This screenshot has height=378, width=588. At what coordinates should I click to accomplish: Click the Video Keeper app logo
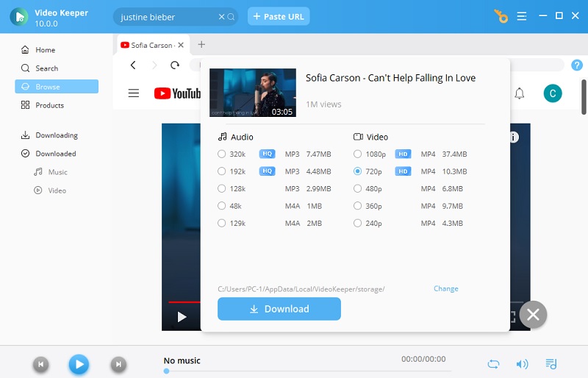coord(19,17)
